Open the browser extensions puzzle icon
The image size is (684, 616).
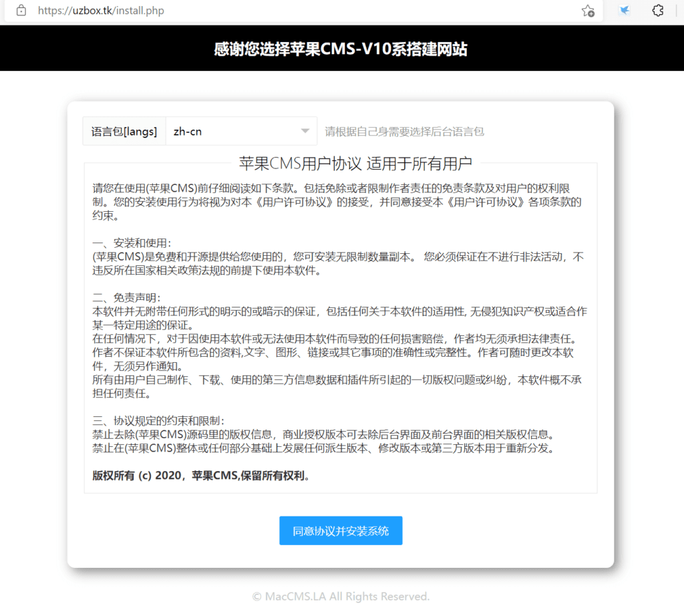657,11
